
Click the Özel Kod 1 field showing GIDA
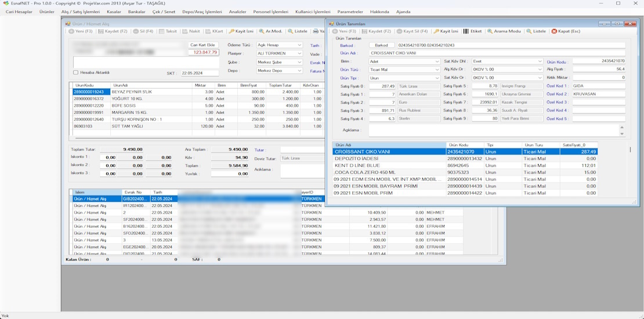[x=599, y=86]
